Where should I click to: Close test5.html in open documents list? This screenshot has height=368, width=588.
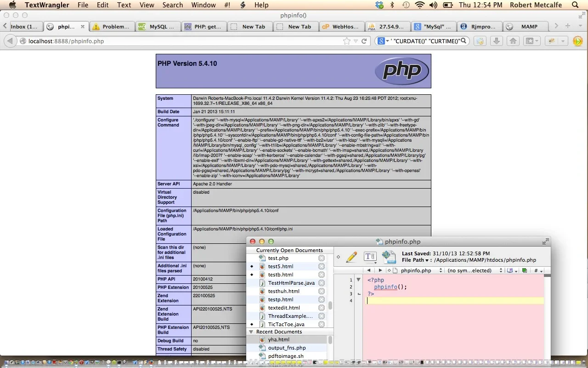[x=322, y=266]
